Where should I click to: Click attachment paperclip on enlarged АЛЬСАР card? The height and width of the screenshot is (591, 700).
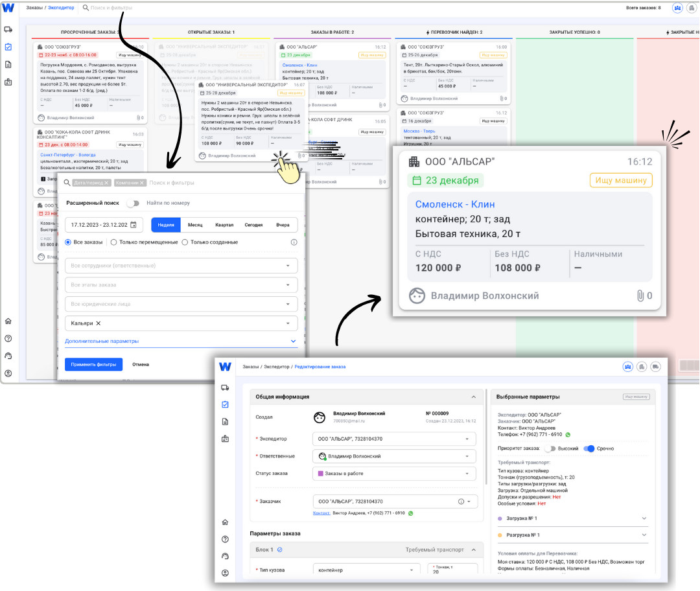click(x=640, y=295)
